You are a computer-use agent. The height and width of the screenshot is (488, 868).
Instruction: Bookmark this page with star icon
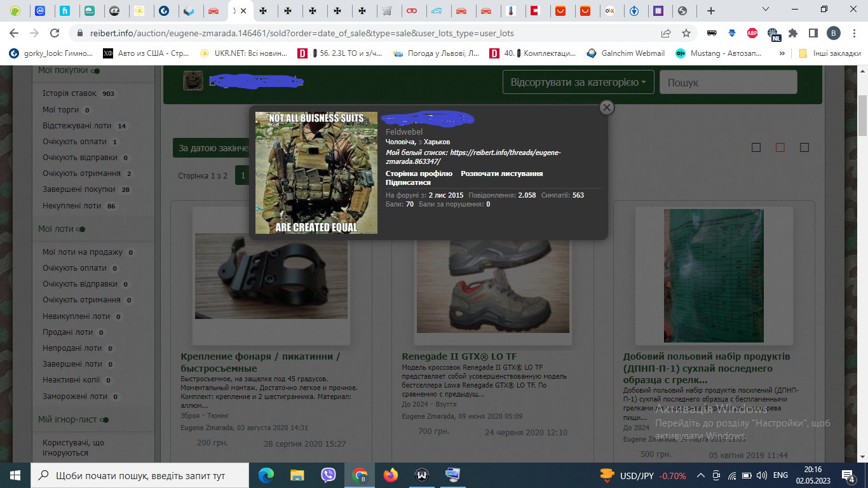tap(686, 33)
